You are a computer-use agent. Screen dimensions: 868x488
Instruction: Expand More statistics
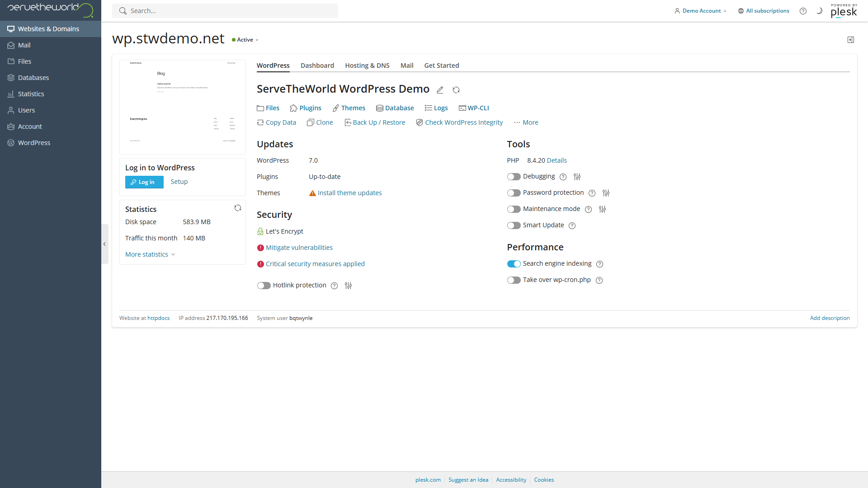pos(150,254)
